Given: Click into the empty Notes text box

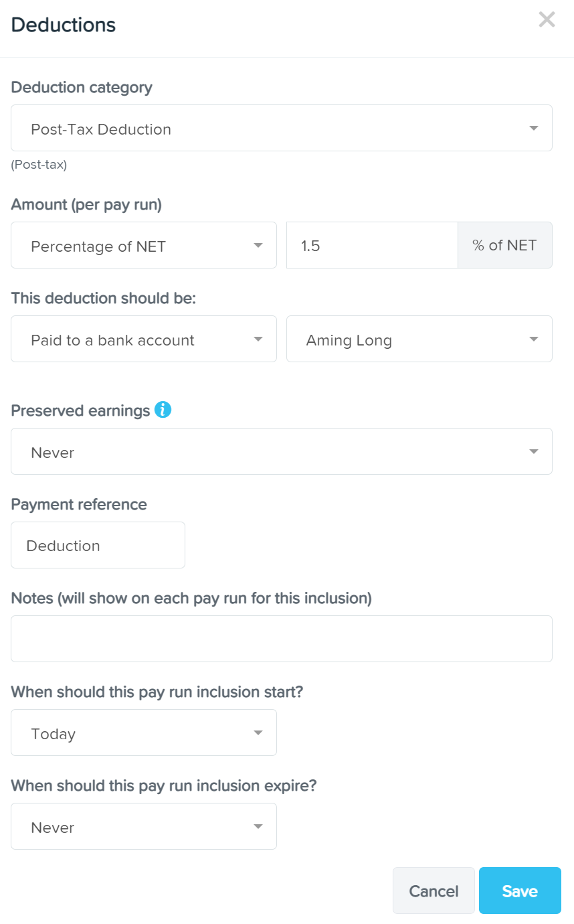Looking at the screenshot, I should [282, 639].
